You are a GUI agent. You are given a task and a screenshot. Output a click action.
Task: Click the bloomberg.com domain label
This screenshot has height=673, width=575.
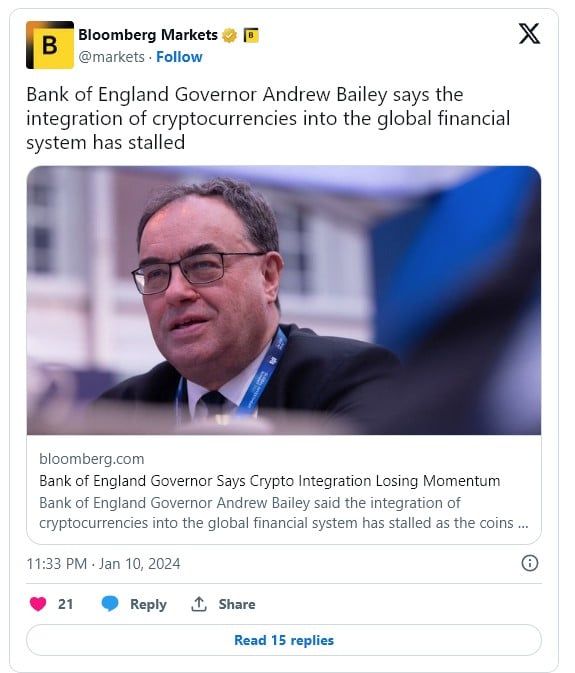(x=91, y=459)
